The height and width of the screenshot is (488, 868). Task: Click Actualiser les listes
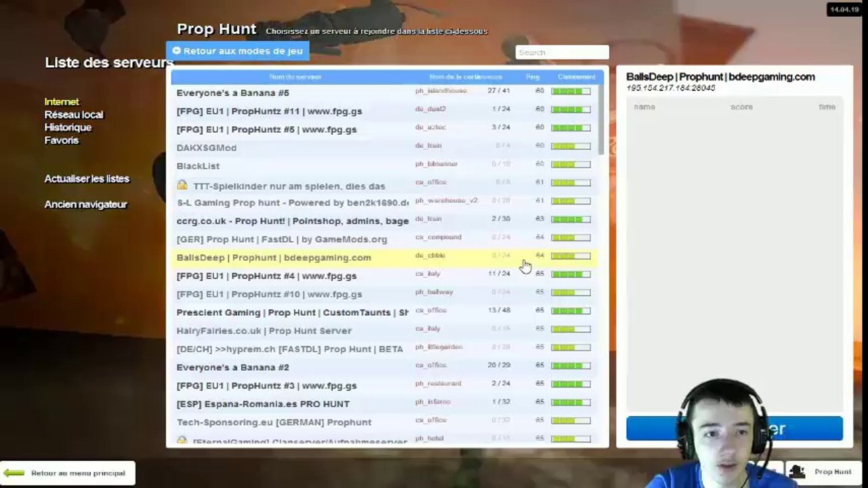pos(87,179)
